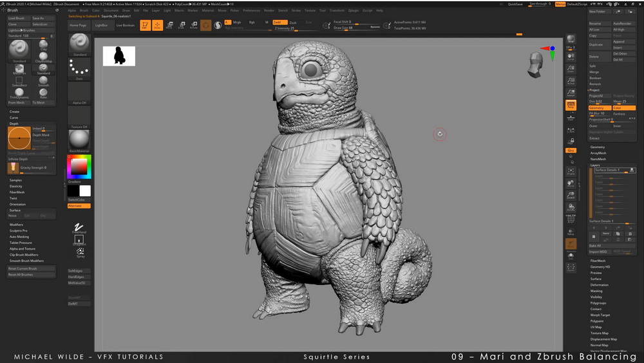Click the Zoom canvas icon
Viewport: 644px width, 363px height.
(x=571, y=69)
